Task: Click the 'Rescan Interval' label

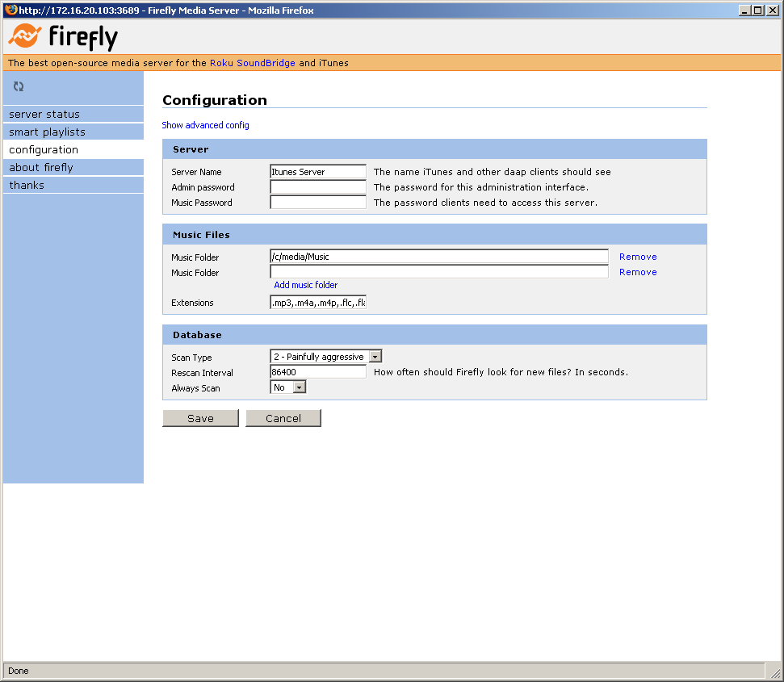Action: [x=202, y=373]
